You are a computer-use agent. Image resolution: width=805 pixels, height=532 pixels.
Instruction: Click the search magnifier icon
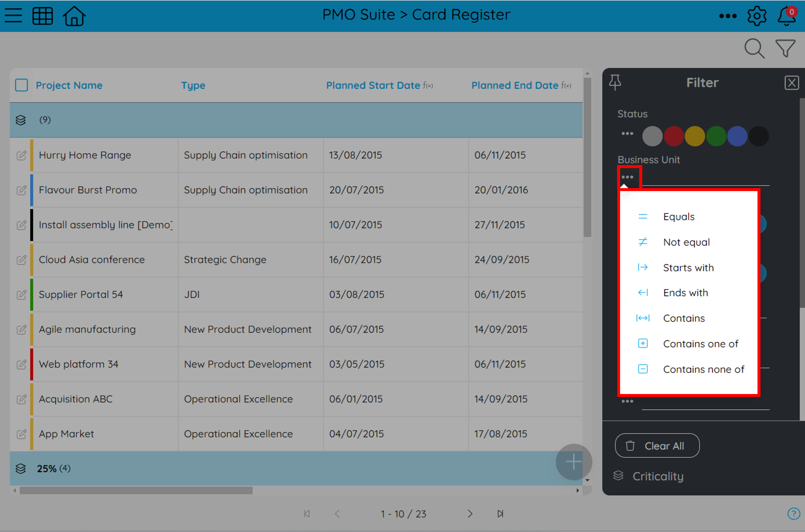pyautogui.click(x=754, y=49)
